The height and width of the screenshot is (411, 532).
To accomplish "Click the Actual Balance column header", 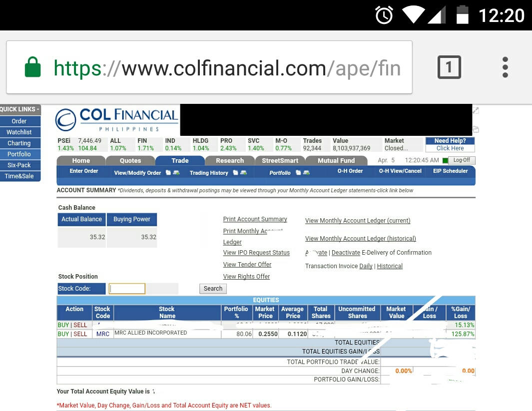I will 81,219.
